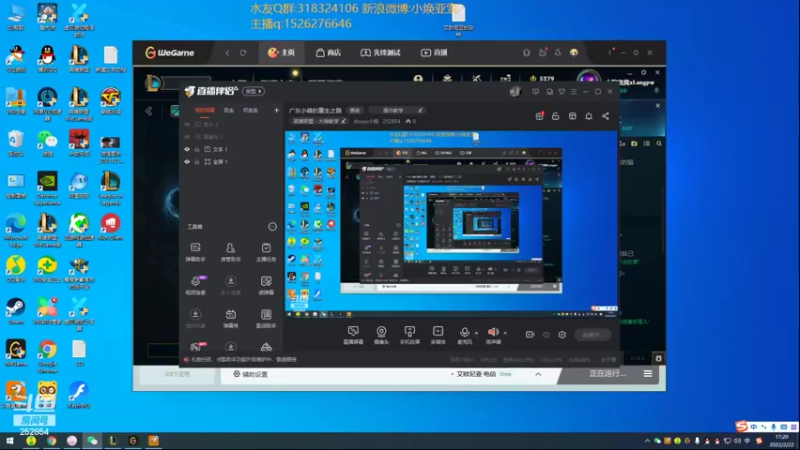Switch to WeGame 主页 home tab
Image resolution: width=800 pixels, height=450 pixels.
(x=282, y=53)
